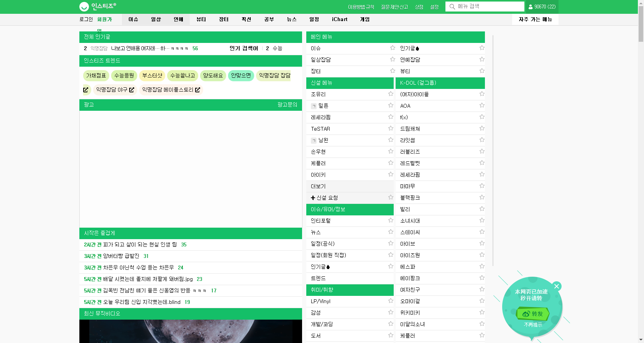
Task: Toggle favorite star for 아이브
Action: (482, 243)
